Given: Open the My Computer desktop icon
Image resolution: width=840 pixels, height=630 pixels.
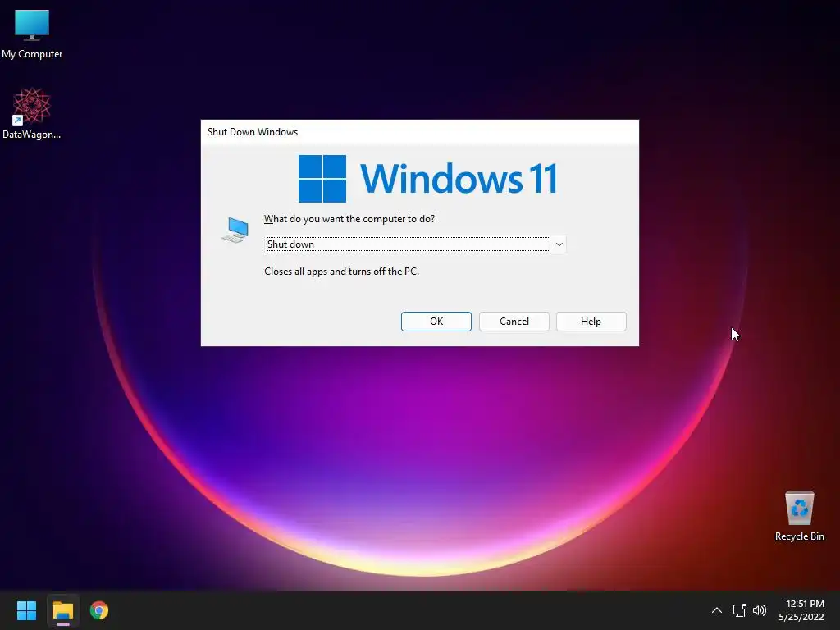Looking at the screenshot, I should [x=32, y=33].
